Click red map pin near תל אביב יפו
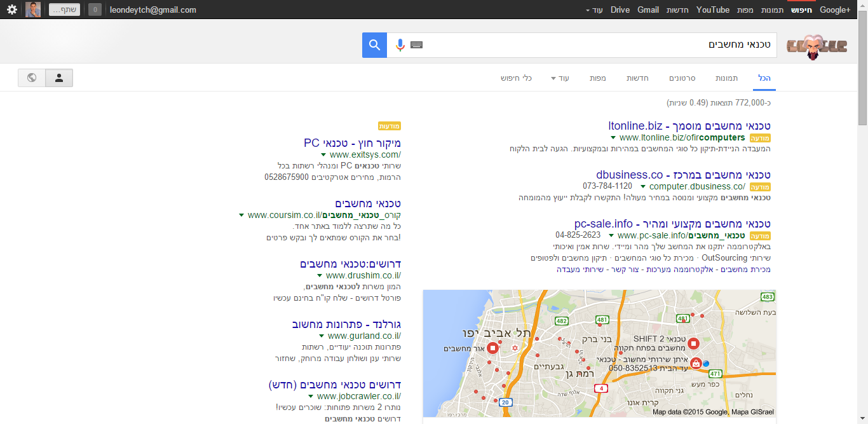Viewport: 868px width, 424px height. [x=492, y=348]
